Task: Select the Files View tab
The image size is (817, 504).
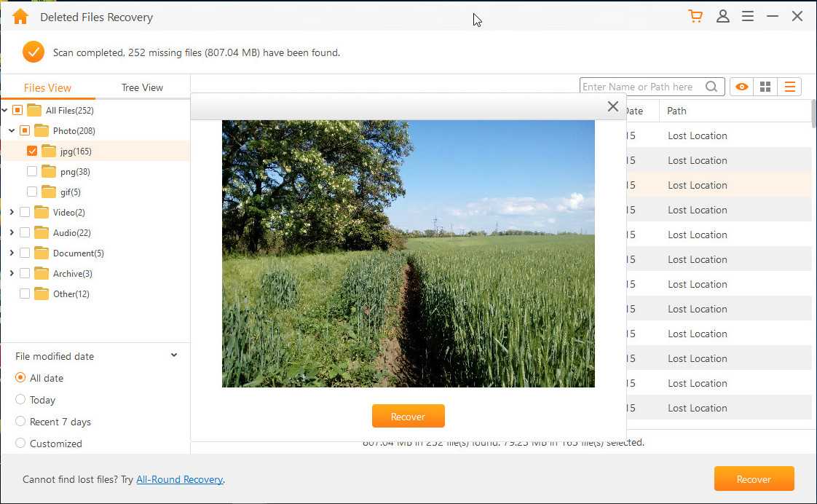Action: coord(47,87)
